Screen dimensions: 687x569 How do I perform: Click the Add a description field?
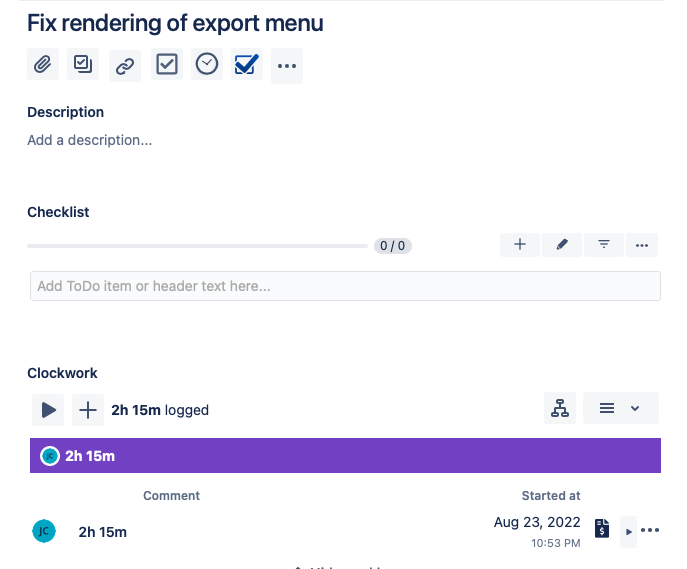(90, 140)
